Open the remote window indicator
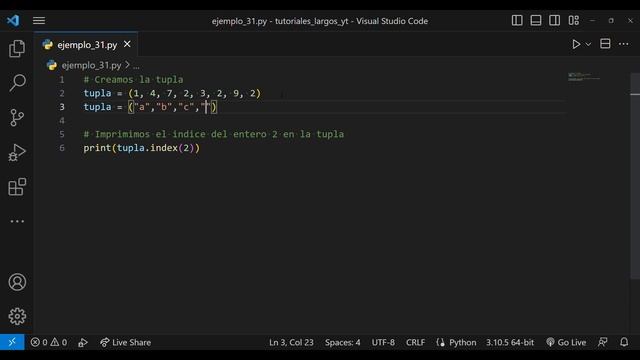This screenshot has width=640, height=360. click(x=12, y=342)
